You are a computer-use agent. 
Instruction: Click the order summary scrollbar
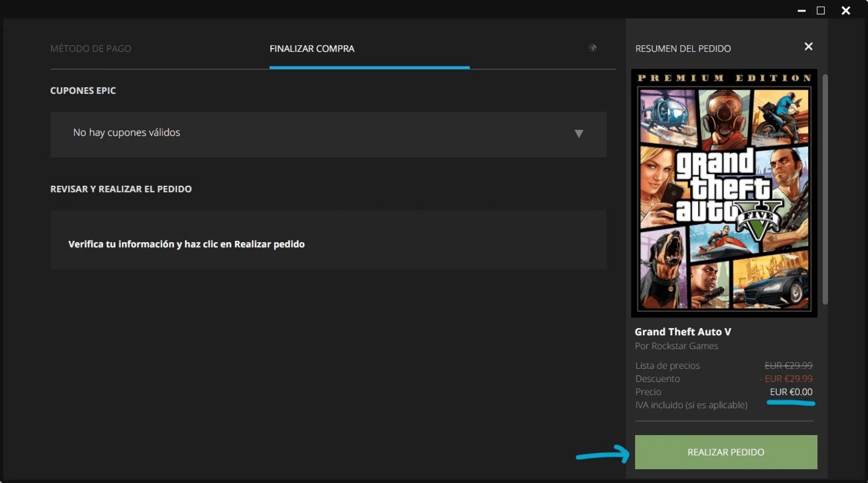(825, 189)
